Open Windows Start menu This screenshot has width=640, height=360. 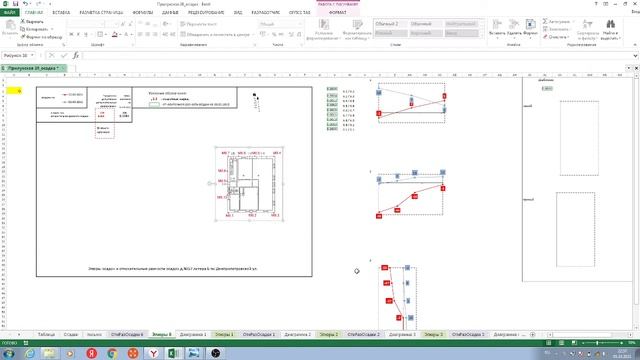(x=9, y=353)
